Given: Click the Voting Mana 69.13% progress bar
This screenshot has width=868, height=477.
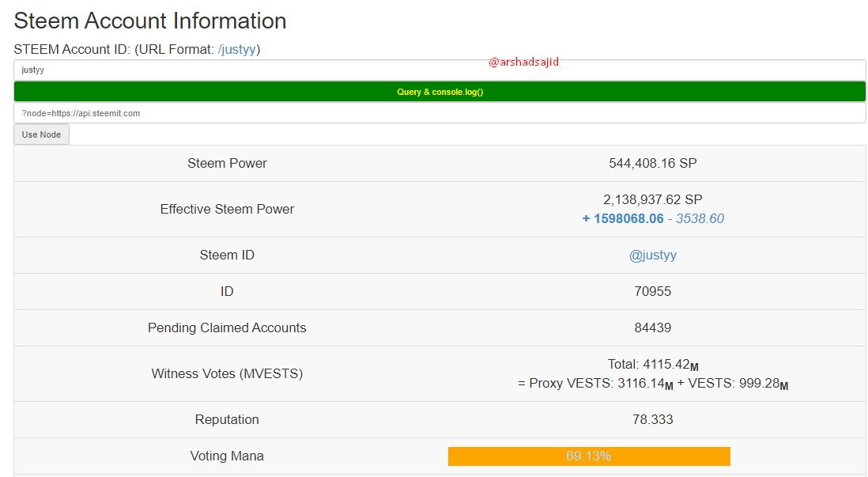Looking at the screenshot, I should click(589, 456).
